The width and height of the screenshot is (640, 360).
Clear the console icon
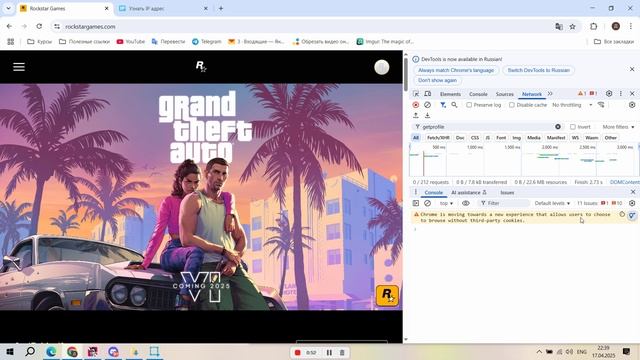coord(427,203)
